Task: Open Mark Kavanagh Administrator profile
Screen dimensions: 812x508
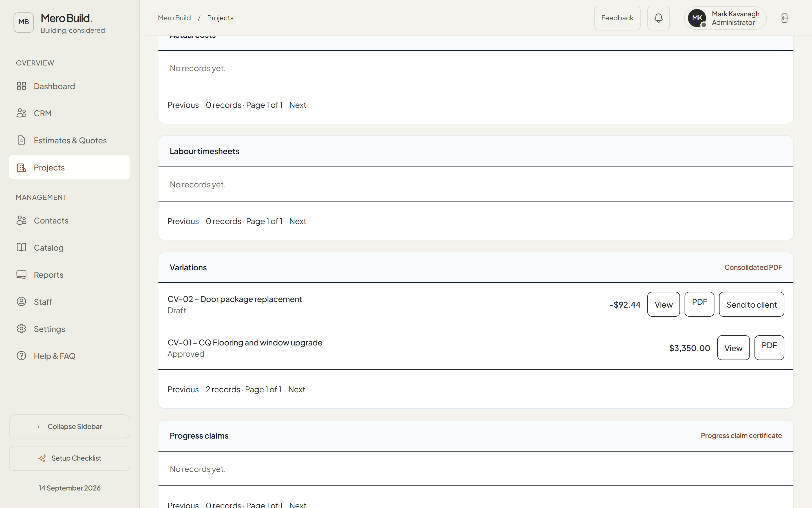Action: point(725,18)
